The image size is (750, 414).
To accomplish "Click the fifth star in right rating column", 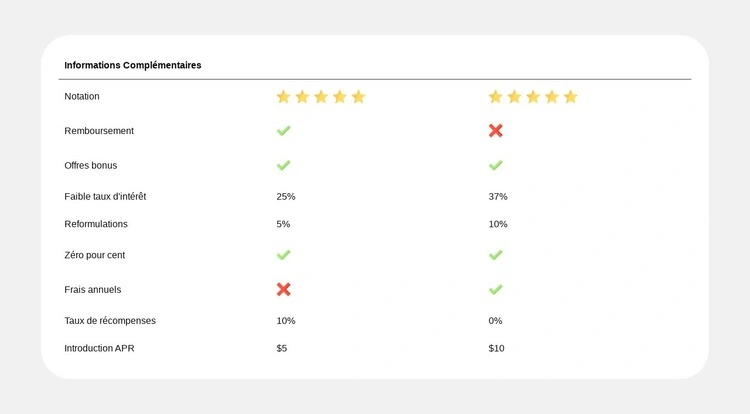I will (571, 97).
